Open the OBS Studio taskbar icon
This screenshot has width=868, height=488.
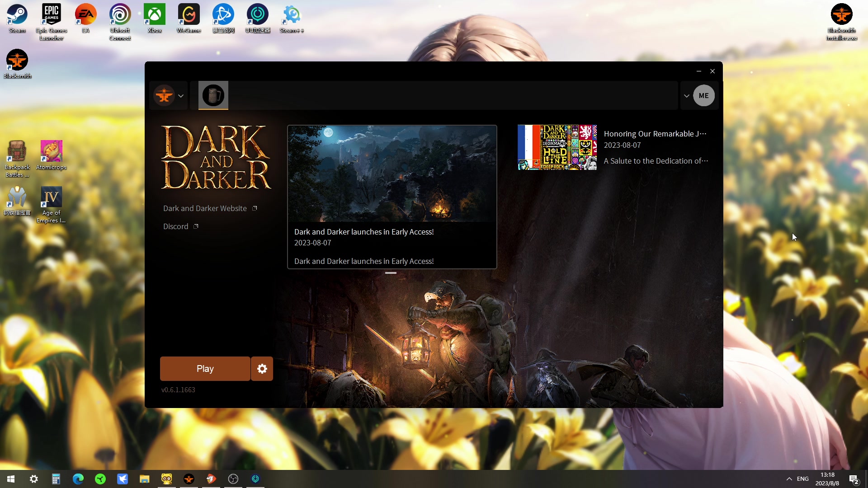233,479
